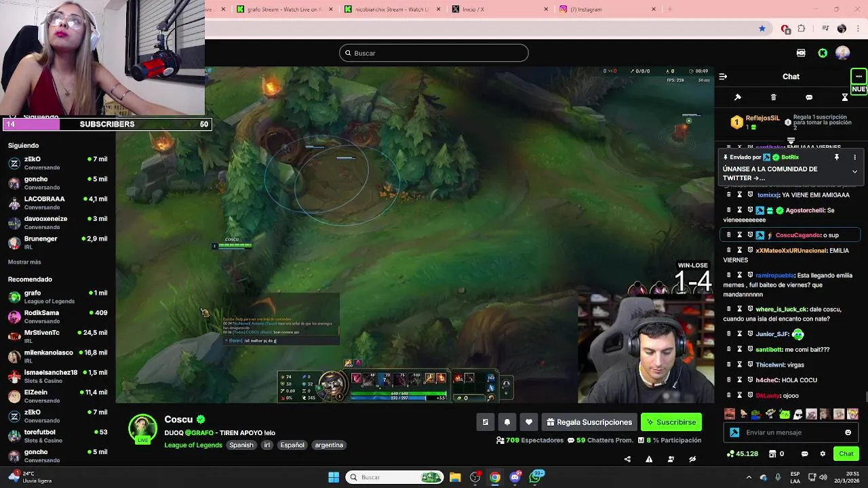Open recommended channel grafo
Image resolution: width=868 pixels, height=488 pixels.
[58, 297]
